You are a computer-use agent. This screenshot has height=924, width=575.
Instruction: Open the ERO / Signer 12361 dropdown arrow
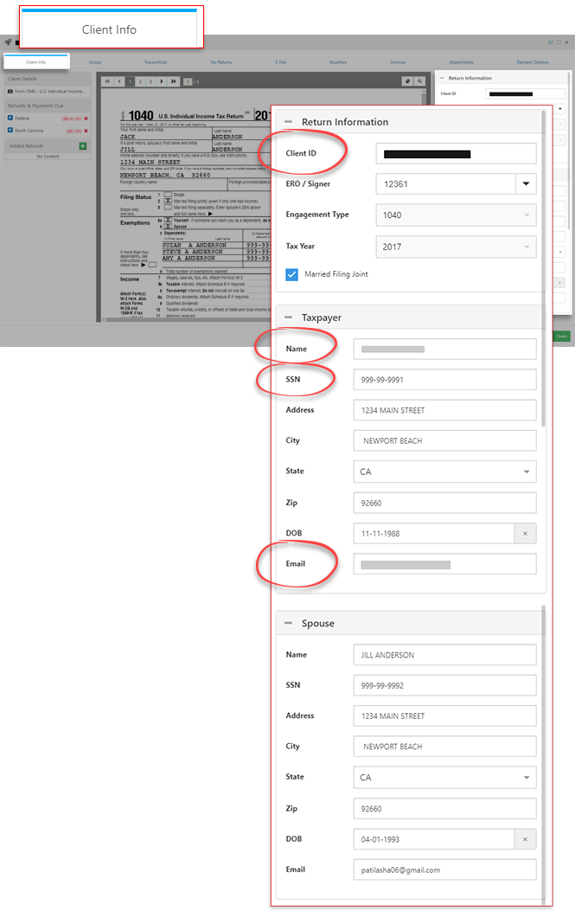point(526,184)
